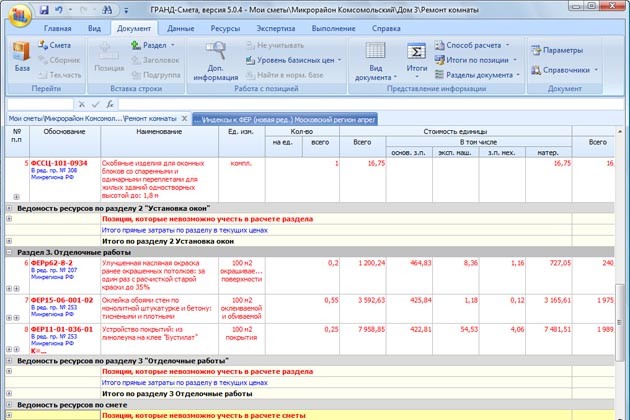630x420 pixels.
Task: Go to Смета in the Перейти group
Action: coord(55,45)
